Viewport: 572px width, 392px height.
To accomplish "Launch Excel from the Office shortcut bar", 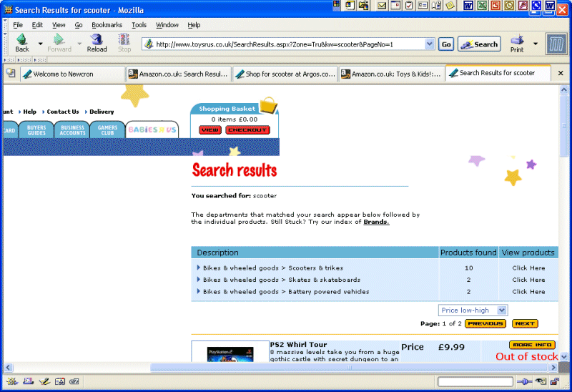I will [482, 5].
